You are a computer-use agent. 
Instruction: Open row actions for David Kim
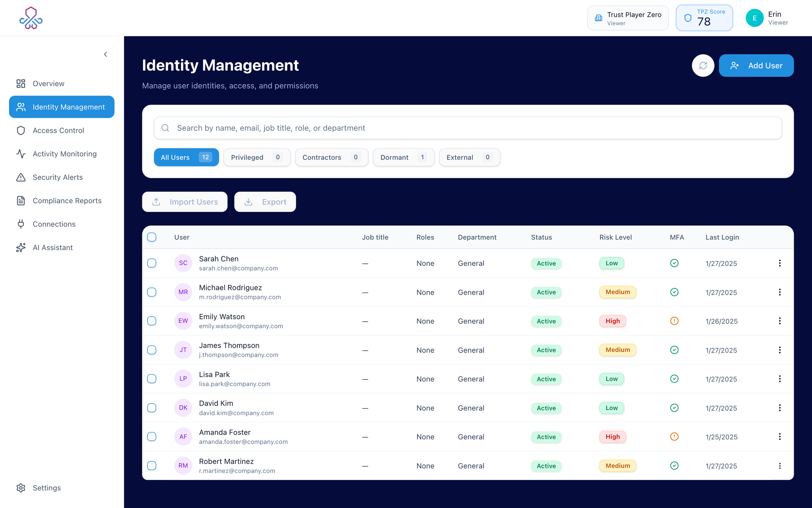click(780, 408)
